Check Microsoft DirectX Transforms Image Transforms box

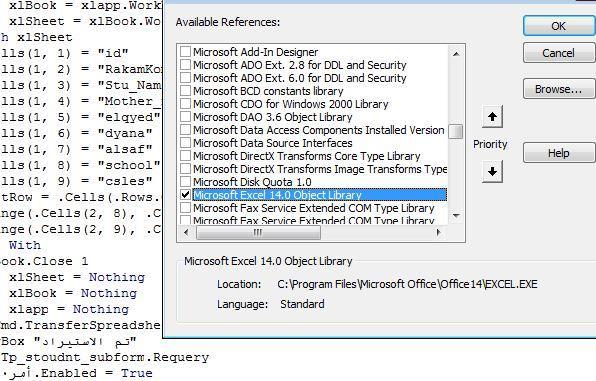185,168
